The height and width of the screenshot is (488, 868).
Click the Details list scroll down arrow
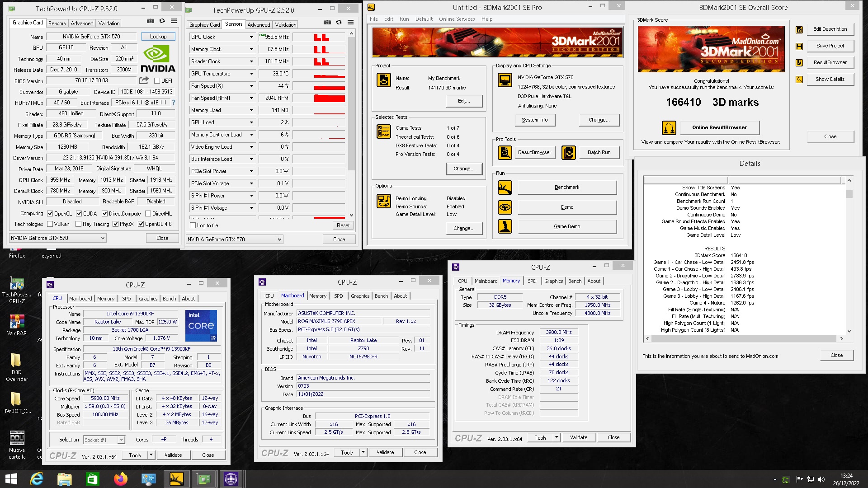click(849, 331)
